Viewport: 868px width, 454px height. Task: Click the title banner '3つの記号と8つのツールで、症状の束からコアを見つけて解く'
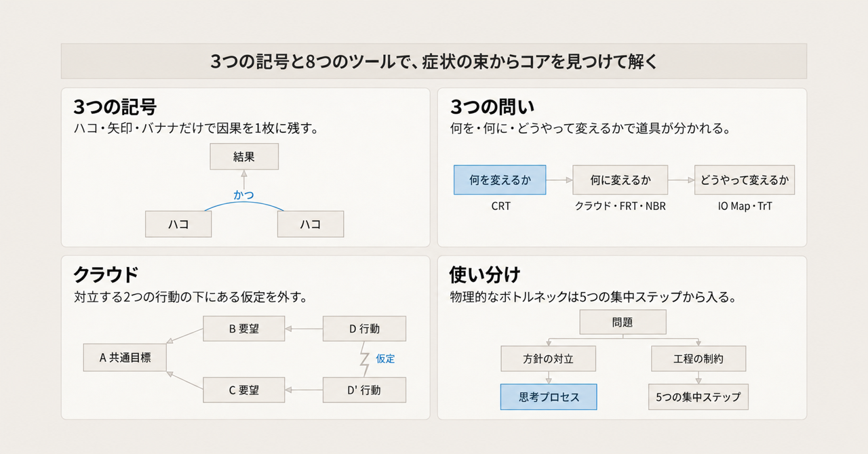[434, 61]
